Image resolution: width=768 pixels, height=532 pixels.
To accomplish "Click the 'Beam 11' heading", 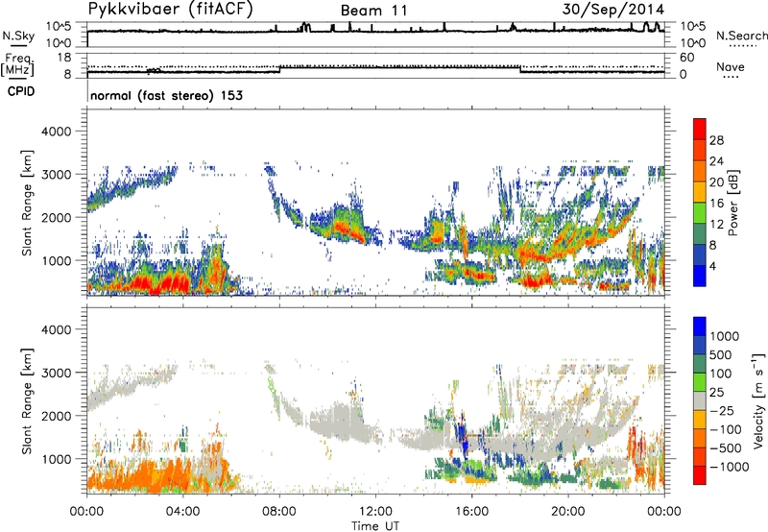I will pos(373,11).
